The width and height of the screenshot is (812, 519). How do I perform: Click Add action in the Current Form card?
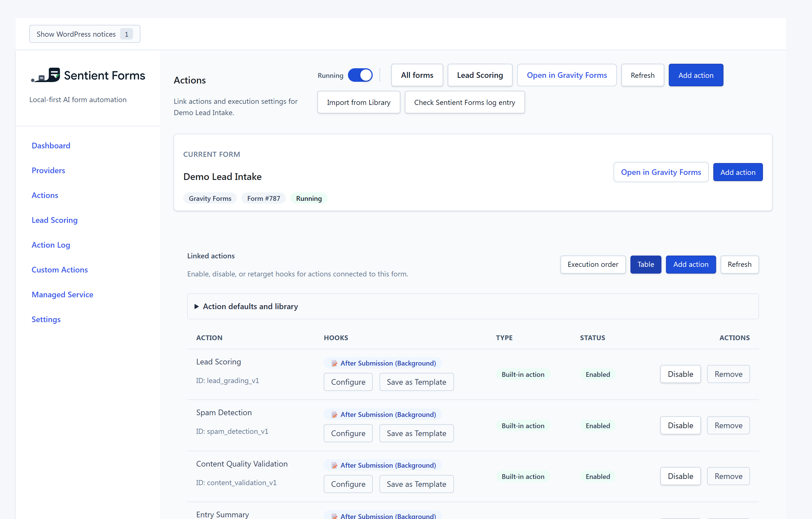pyautogui.click(x=738, y=172)
